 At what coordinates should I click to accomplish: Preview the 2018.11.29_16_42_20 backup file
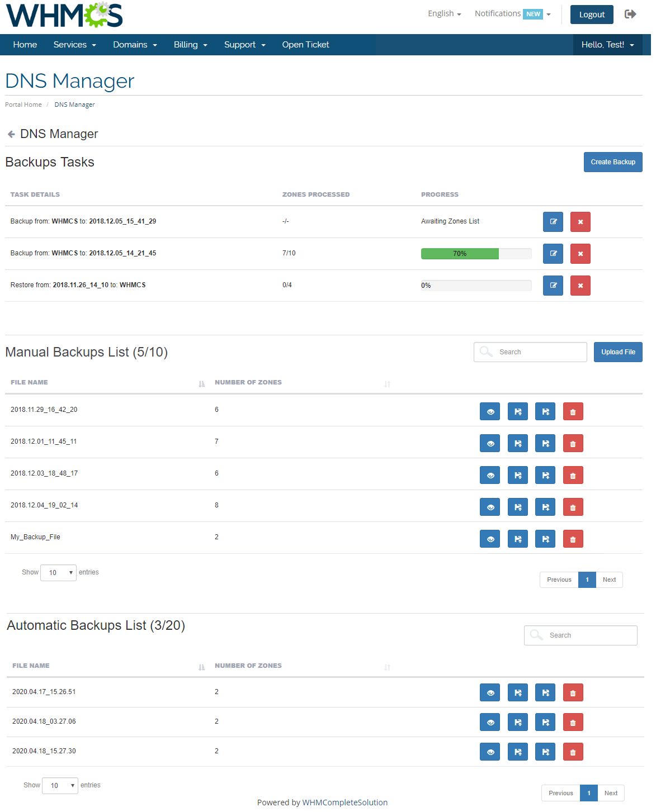[489, 411]
